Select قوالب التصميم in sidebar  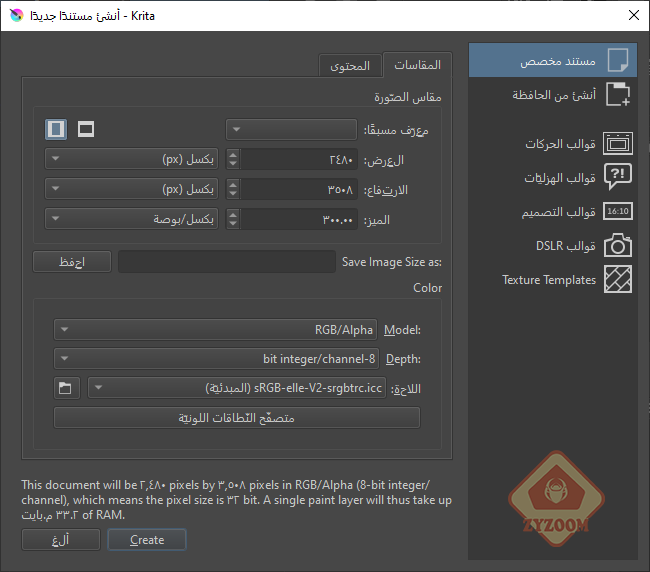553,211
